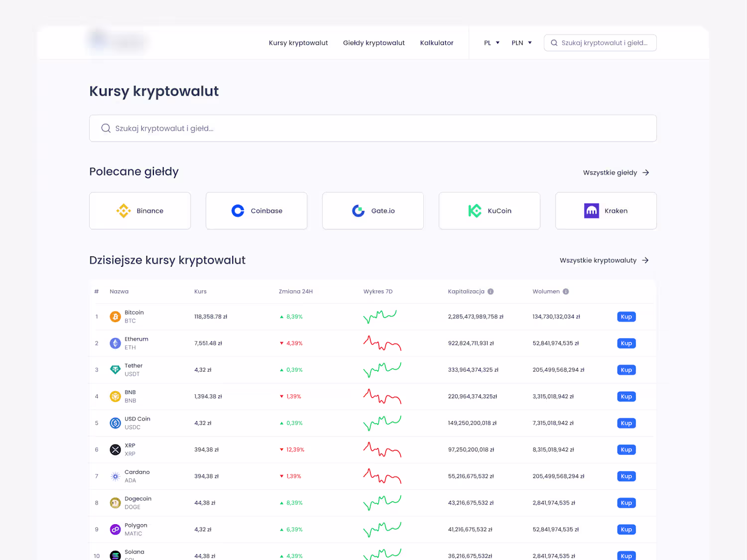
Task: Click Kup button for USD Coin
Action: (x=626, y=423)
